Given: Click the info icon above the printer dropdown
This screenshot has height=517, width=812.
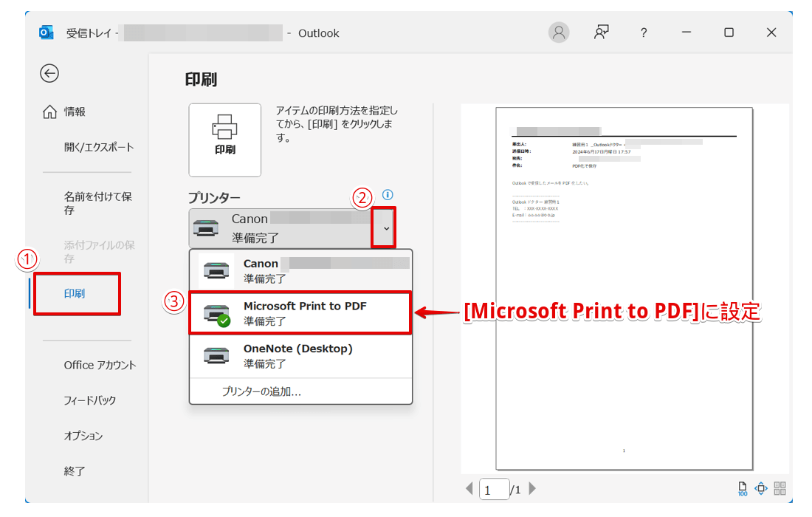Looking at the screenshot, I should (387, 194).
